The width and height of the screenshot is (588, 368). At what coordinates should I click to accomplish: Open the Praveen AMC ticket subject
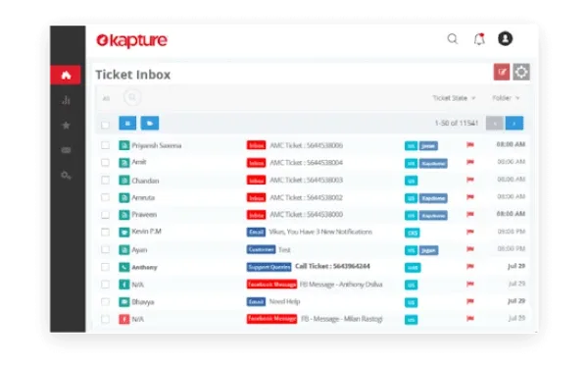(307, 214)
